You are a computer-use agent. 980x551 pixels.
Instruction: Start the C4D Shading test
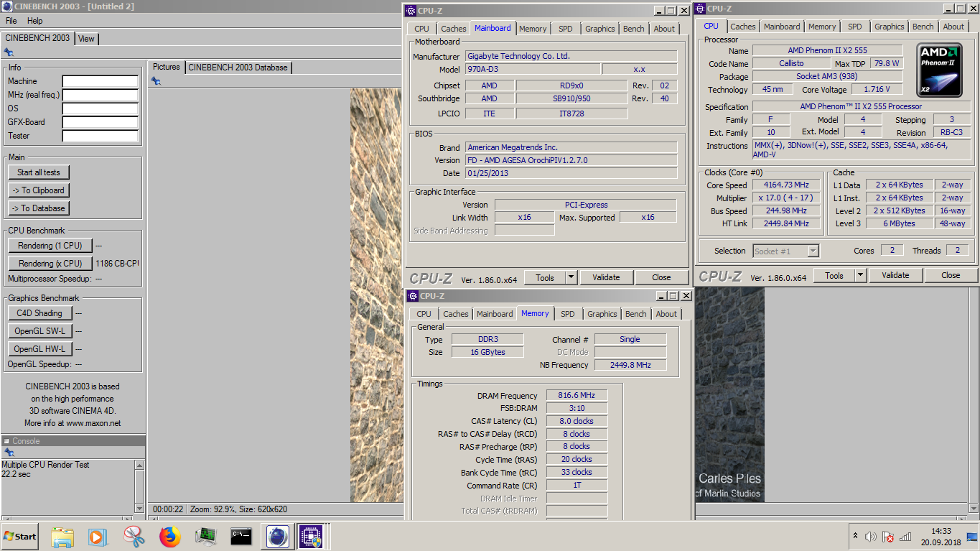coord(40,313)
